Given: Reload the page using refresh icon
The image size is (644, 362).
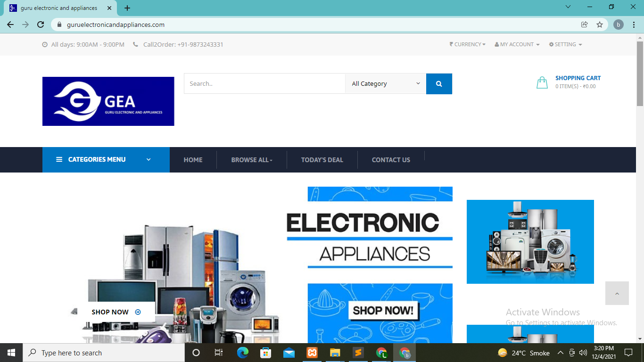Looking at the screenshot, I should pyautogui.click(x=41, y=25).
